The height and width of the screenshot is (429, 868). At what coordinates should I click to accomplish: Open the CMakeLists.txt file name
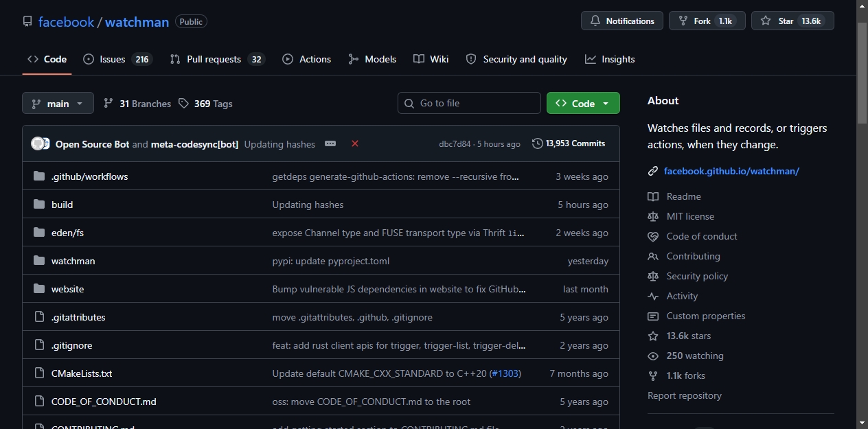[82, 373]
